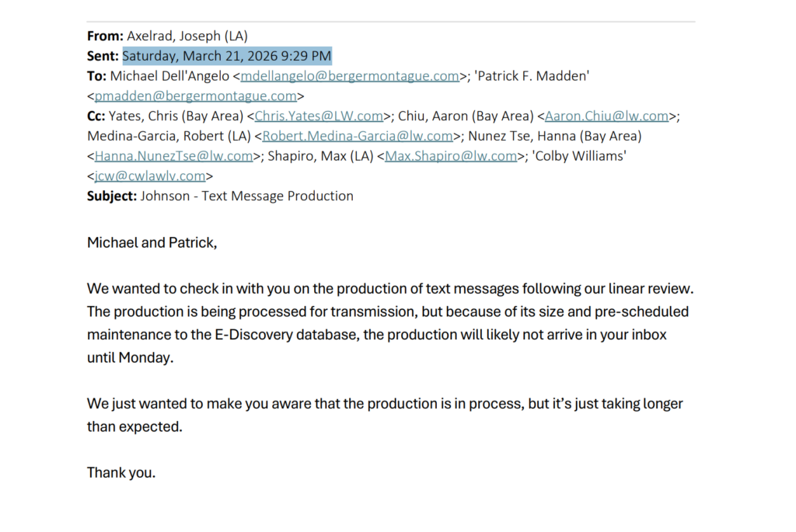Open the Max.Shapiro@lw.com email link

pyautogui.click(x=452, y=156)
